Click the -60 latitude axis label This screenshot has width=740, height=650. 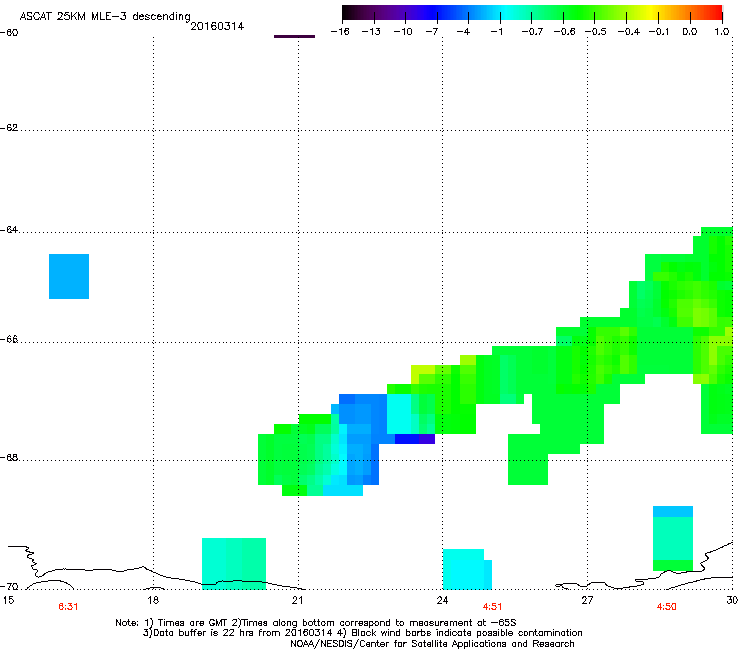(x=9, y=33)
